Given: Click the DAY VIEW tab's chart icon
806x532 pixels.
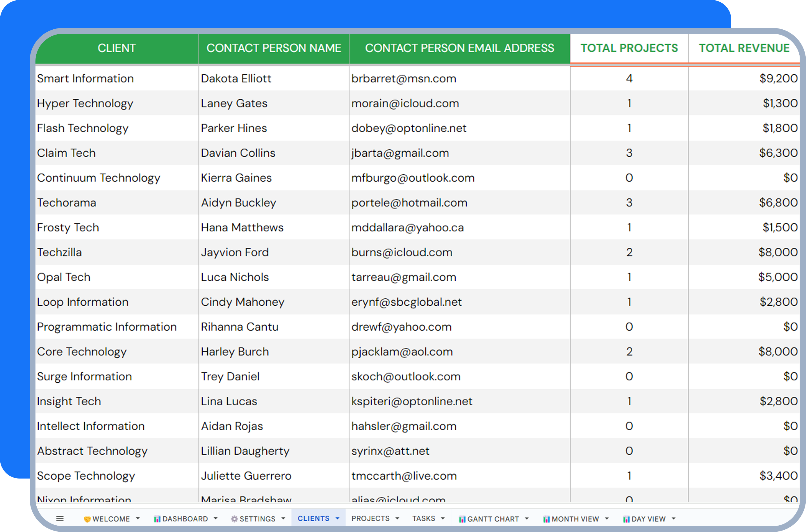Looking at the screenshot, I should [626, 519].
